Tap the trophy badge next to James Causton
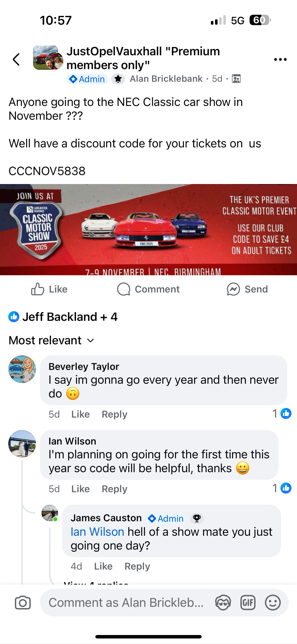This screenshot has height=644, width=297. (x=197, y=518)
